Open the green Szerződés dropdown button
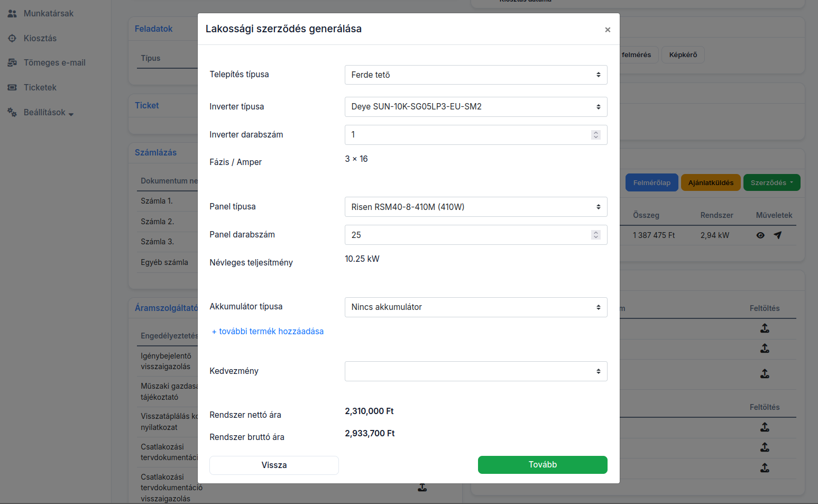Image resolution: width=818 pixels, height=504 pixels. coord(771,182)
